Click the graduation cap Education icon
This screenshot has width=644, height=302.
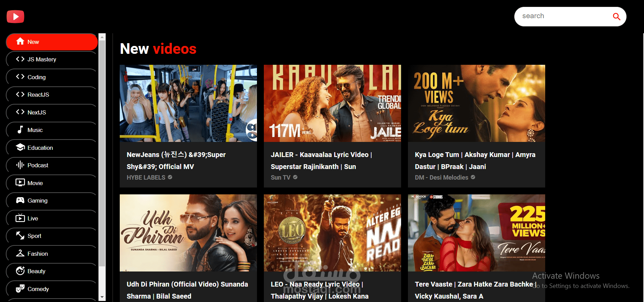pos(20,147)
